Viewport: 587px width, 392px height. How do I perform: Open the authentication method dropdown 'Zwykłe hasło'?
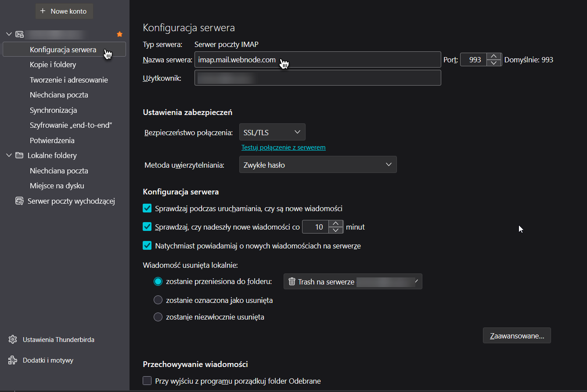[x=318, y=165]
